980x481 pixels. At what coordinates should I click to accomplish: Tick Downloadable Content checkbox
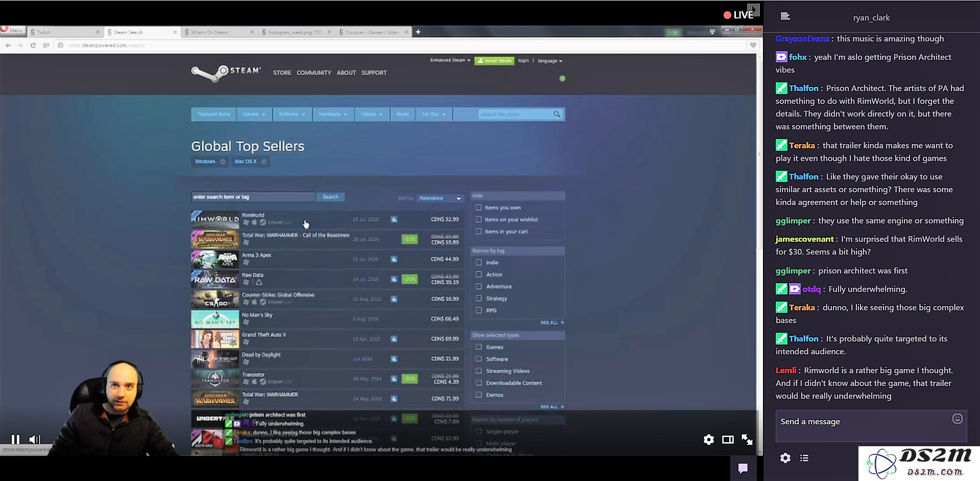[x=479, y=383]
